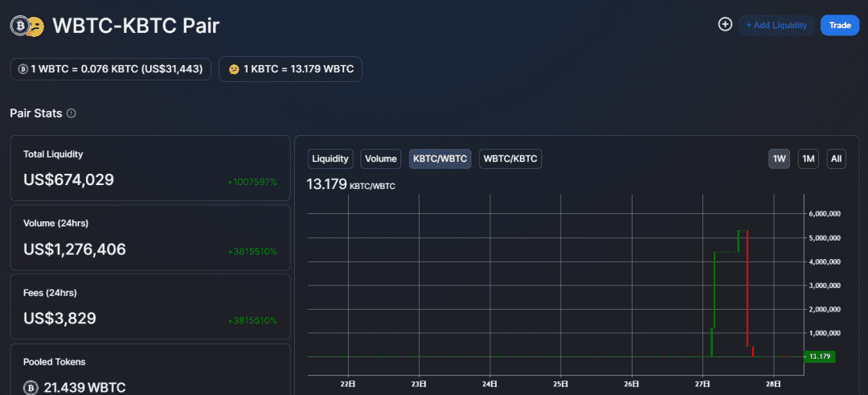Click the +1007597% liquidity change text

point(252,182)
